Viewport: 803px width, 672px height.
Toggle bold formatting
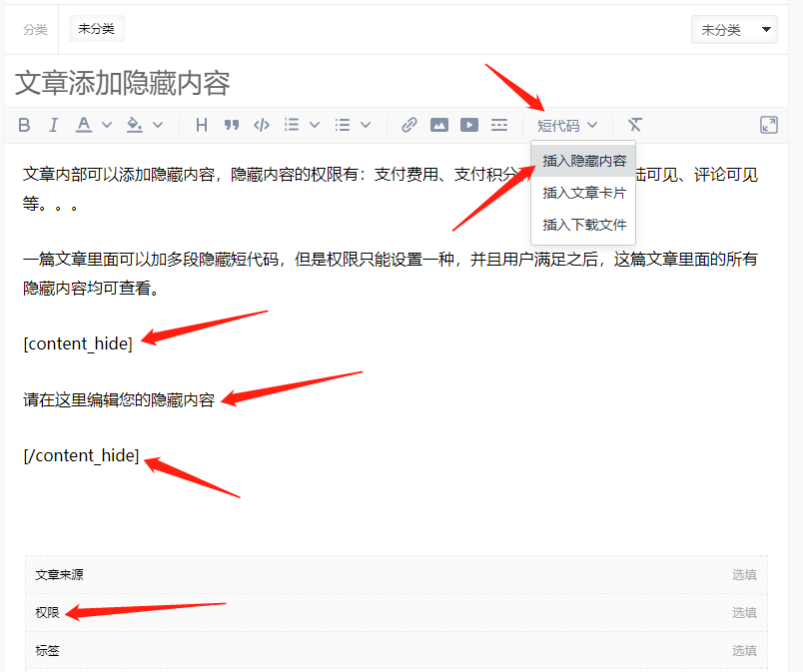25,125
